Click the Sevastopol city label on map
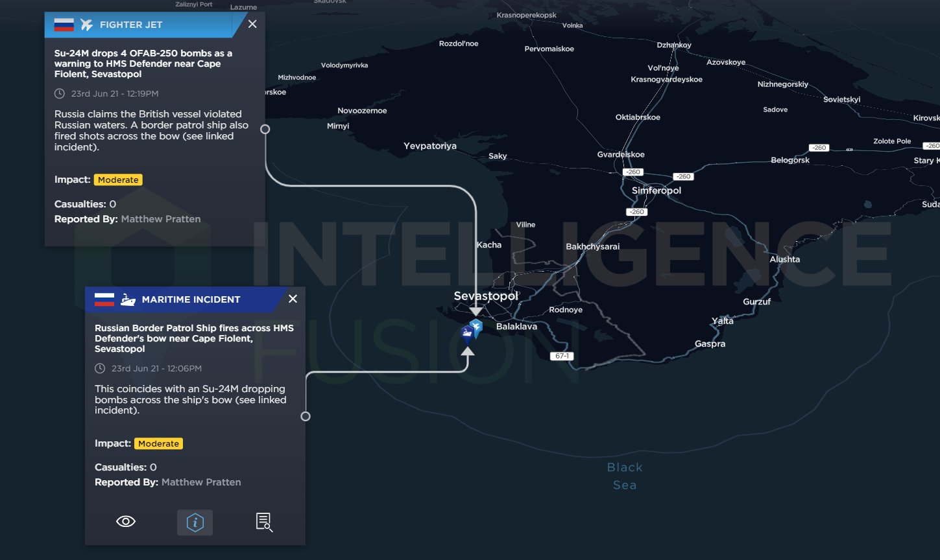The image size is (940, 560). click(x=486, y=296)
